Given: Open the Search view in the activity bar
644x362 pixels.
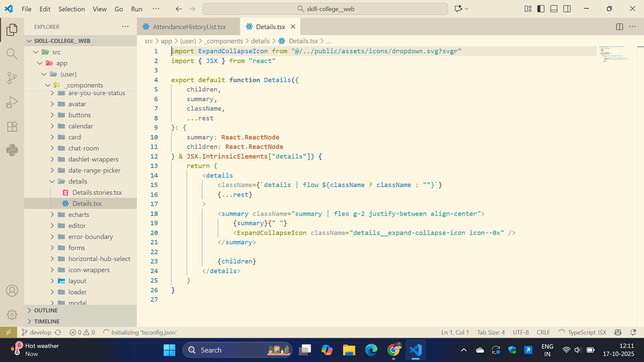Looking at the screenshot, I should (12, 54).
